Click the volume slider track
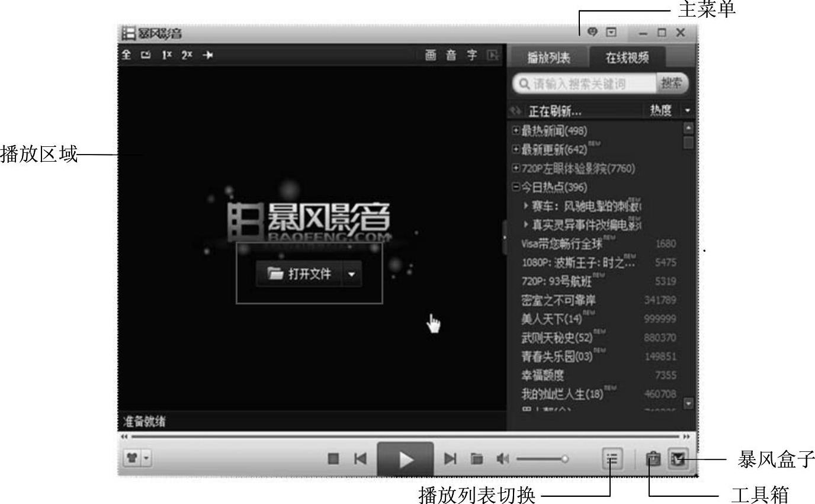The width and height of the screenshot is (815, 504). point(541,458)
